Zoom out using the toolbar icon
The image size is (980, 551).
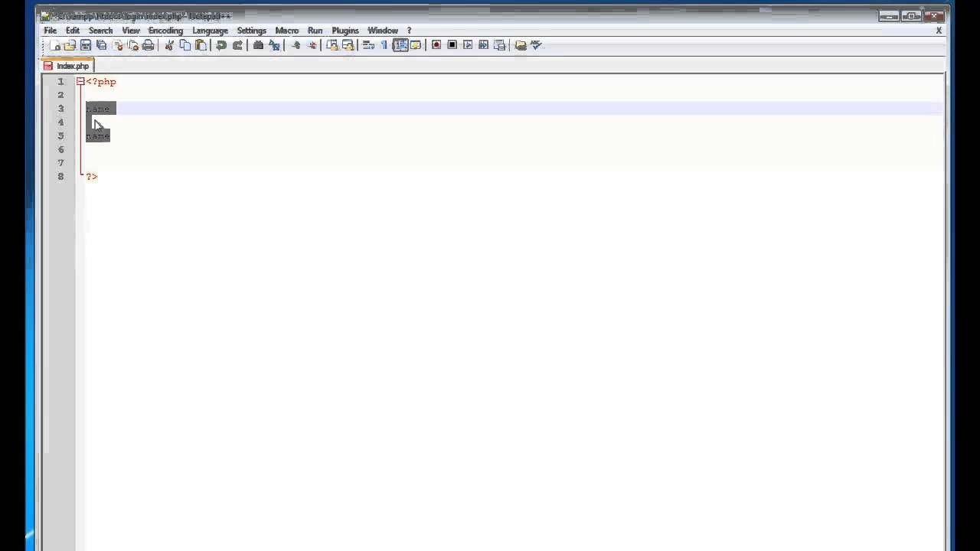click(312, 45)
